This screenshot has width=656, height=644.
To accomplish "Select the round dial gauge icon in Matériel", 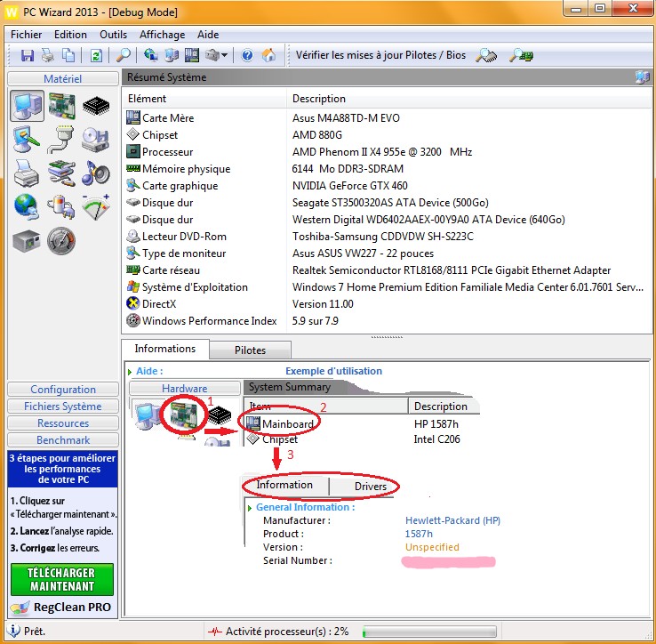I will [61, 241].
